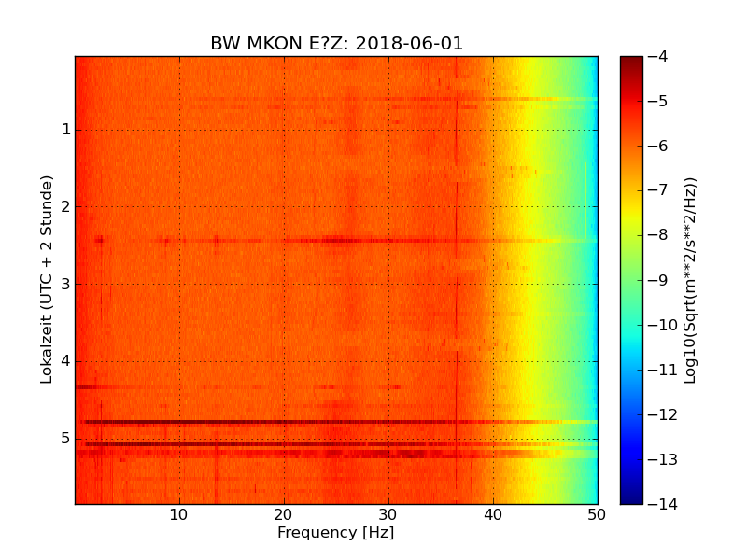Click the dark blue region at bottom of colorbar
Viewport: 747px width, 560px height.
coord(631,493)
